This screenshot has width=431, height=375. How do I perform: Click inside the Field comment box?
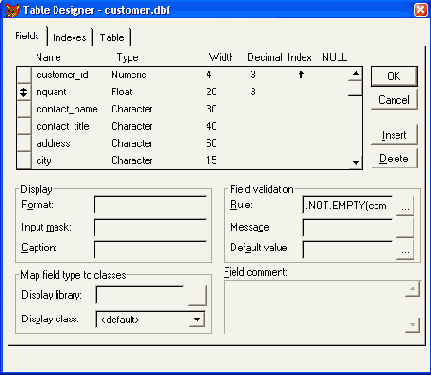click(315, 307)
